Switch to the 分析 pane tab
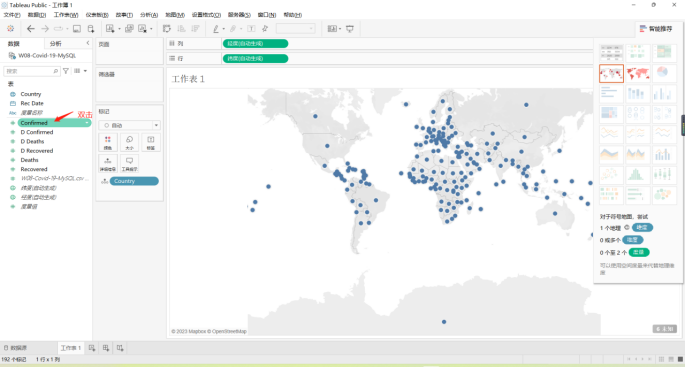 tap(56, 44)
